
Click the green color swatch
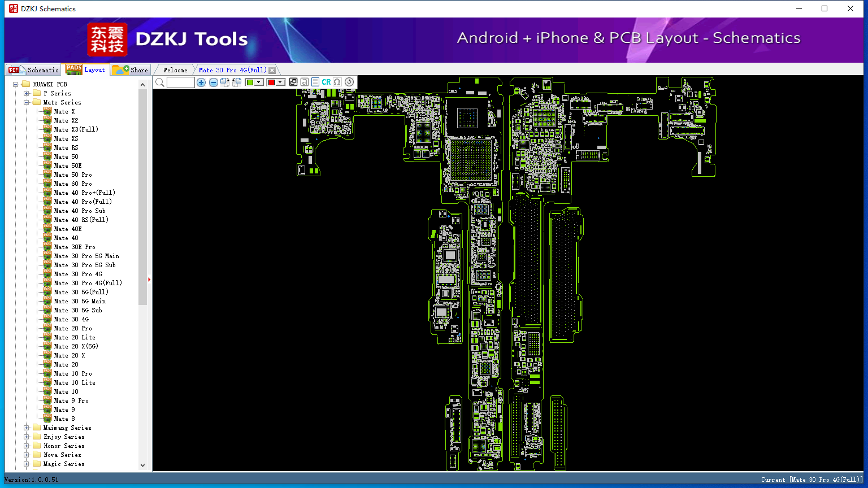click(250, 82)
